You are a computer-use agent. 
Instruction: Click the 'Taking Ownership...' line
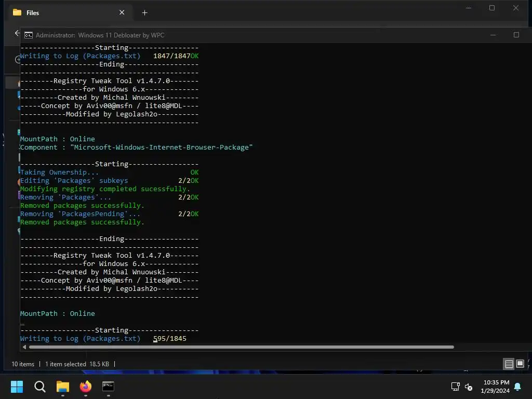59,172
